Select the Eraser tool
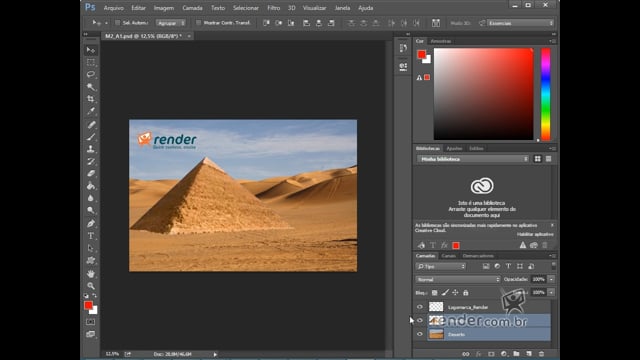 point(91,174)
